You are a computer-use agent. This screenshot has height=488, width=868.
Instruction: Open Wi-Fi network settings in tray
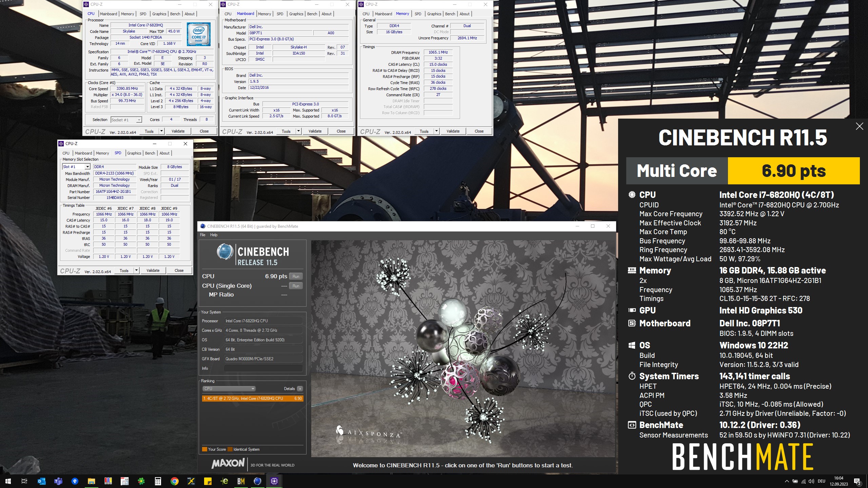[x=804, y=481]
